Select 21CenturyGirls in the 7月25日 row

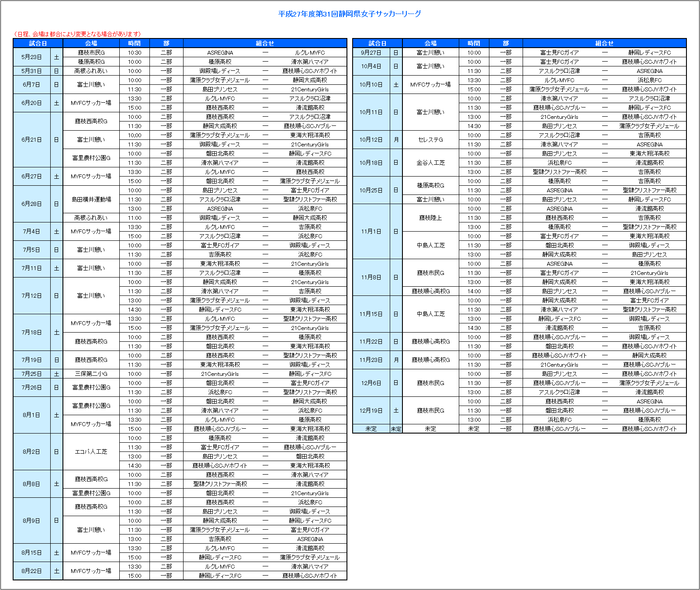220,374
